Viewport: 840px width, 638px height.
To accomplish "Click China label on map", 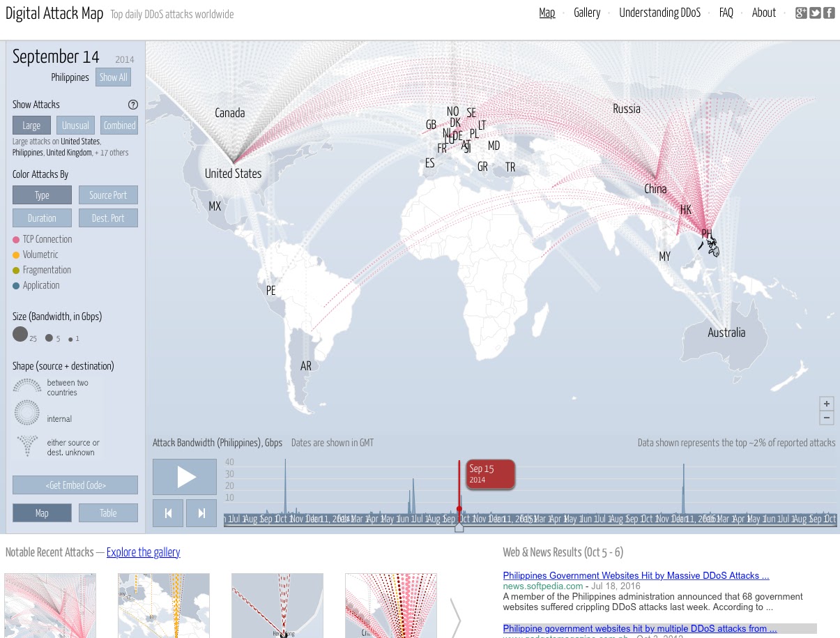I will 655,188.
